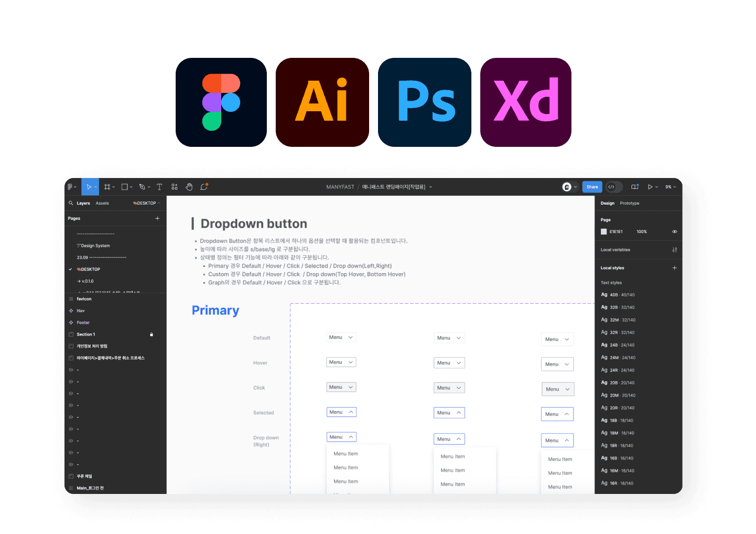The image size is (756, 534).
Task: Select the Frame tool
Action: coord(107,187)
